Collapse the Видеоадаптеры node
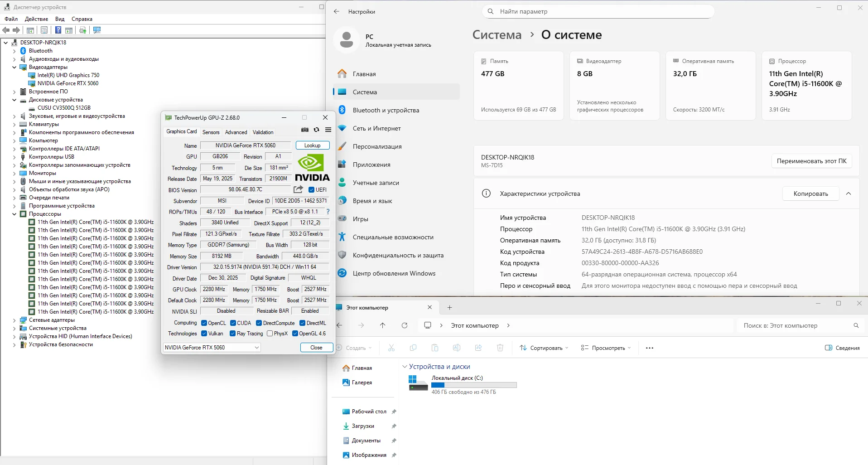This screenshot has width=868, height=465. tap(14, 67)
